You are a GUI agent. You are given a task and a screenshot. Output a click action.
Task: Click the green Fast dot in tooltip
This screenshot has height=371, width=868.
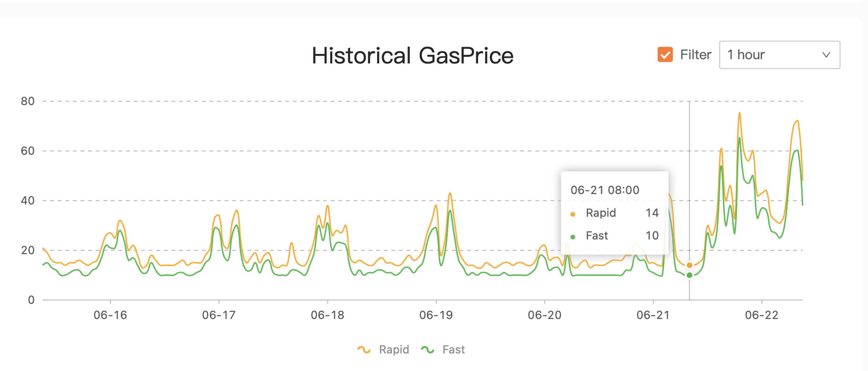pyautogui.click(x=573, y=237)
